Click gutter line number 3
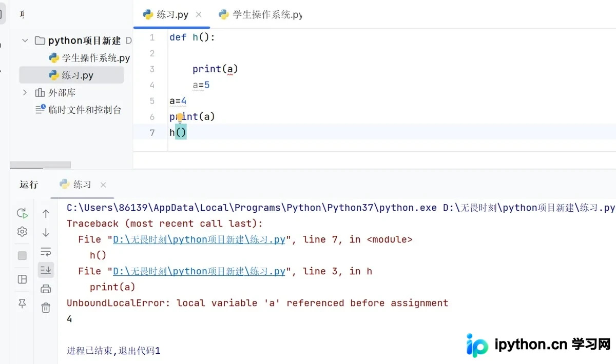Viewport: 616px width, 364px height. click(x=152, y=69)
